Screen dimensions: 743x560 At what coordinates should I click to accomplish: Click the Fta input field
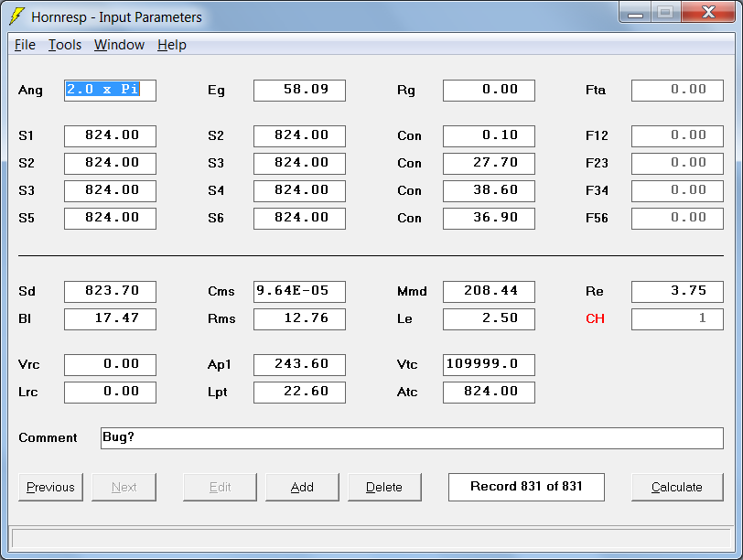click(x=678, y=91)
